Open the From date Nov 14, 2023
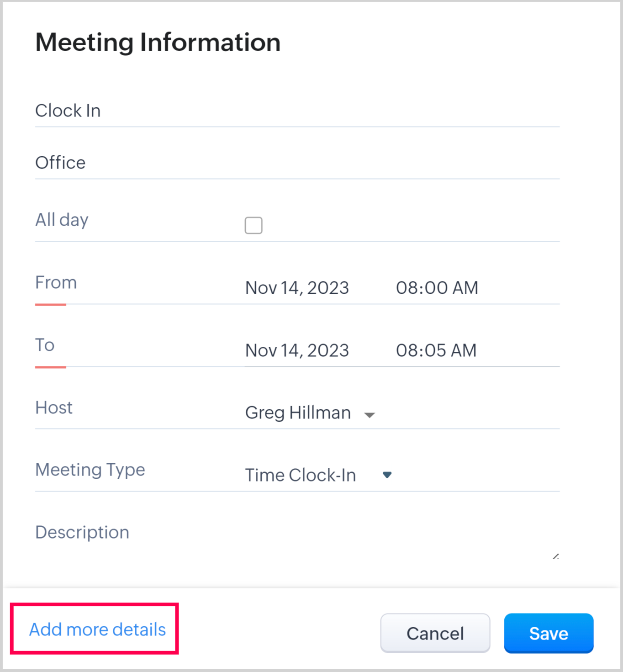 (297, 288)
